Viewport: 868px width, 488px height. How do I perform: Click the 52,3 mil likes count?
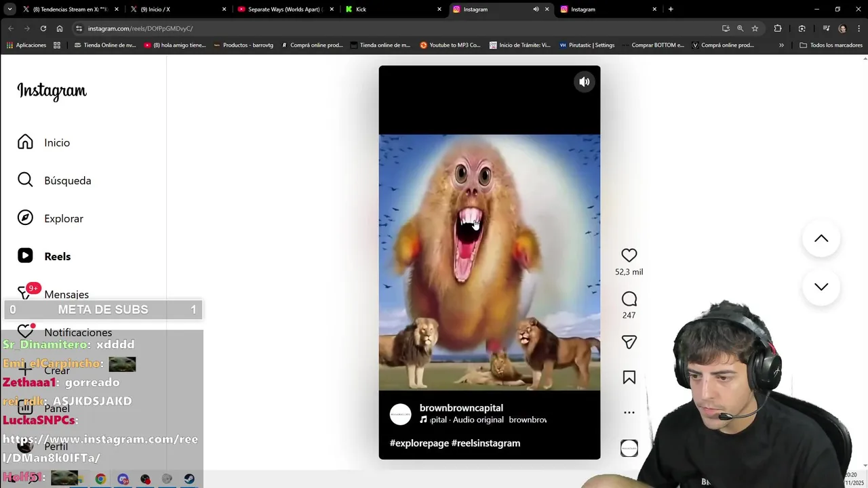coord(629,272)
